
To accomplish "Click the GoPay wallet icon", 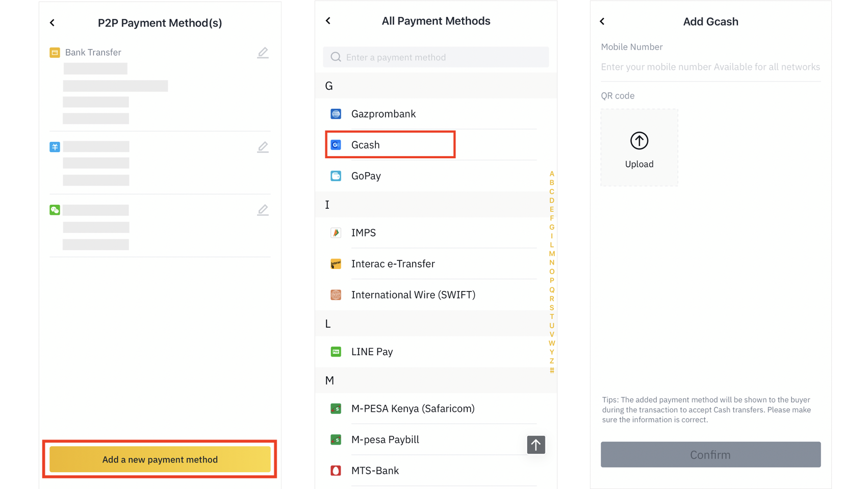I will pos(336,176).
